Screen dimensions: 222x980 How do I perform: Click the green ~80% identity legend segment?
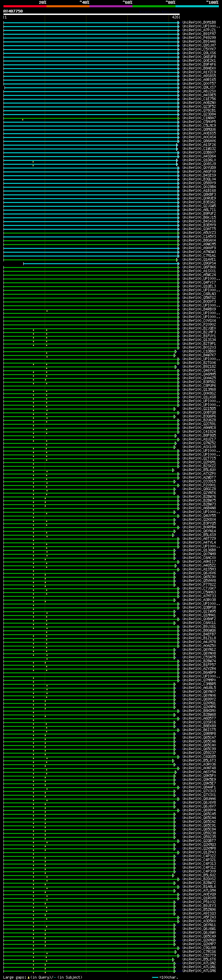pyautogui.click(x=154, y=6)
